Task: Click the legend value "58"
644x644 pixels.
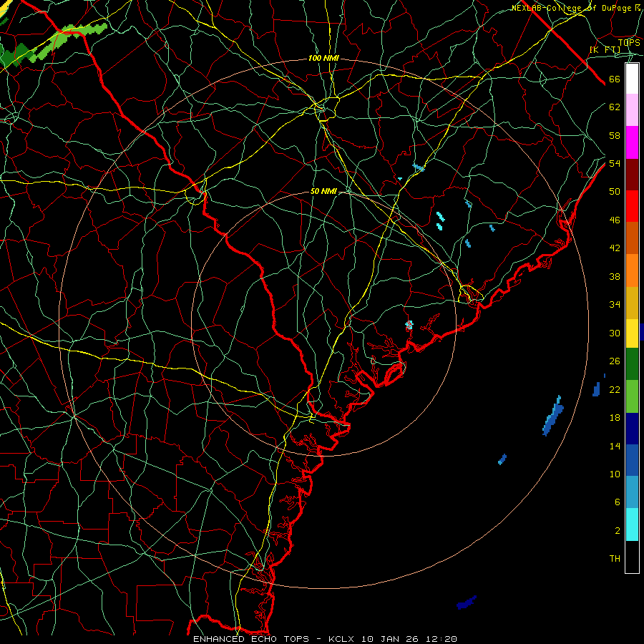Action: 615,135
